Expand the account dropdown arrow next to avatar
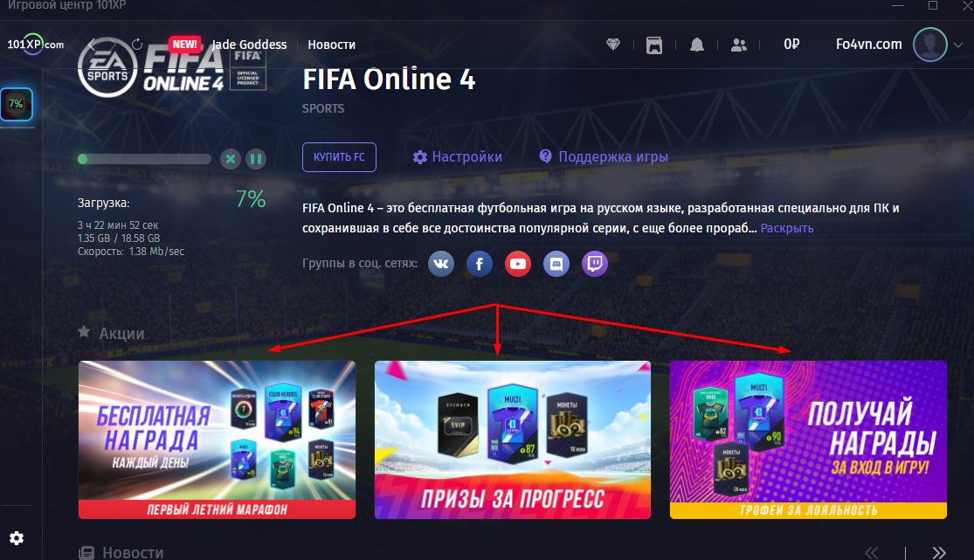 pyautogui.click(x=958, y=45)
